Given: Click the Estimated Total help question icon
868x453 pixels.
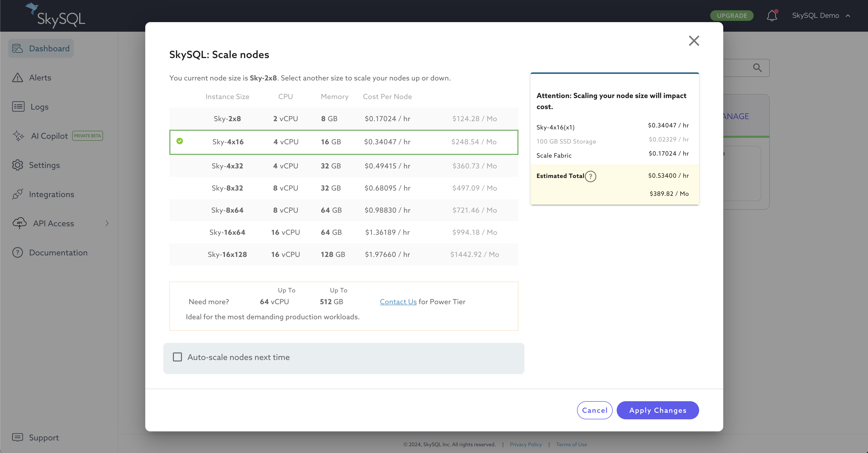Looking at the screenshot, I should (590, 176).
